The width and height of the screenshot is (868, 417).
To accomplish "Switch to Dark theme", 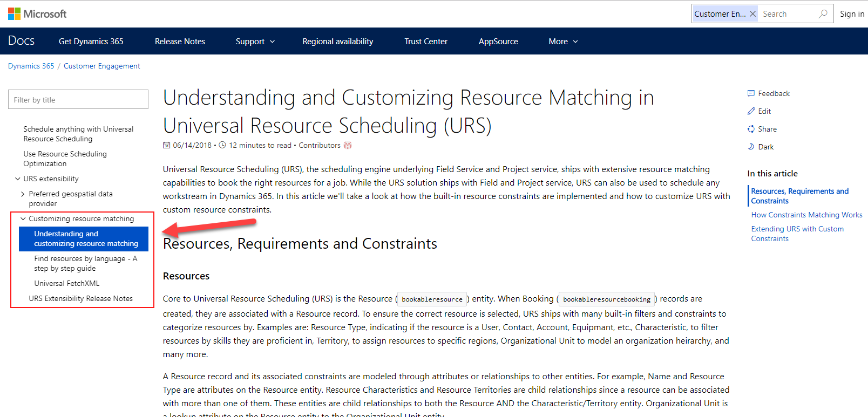I will [765, 147].
